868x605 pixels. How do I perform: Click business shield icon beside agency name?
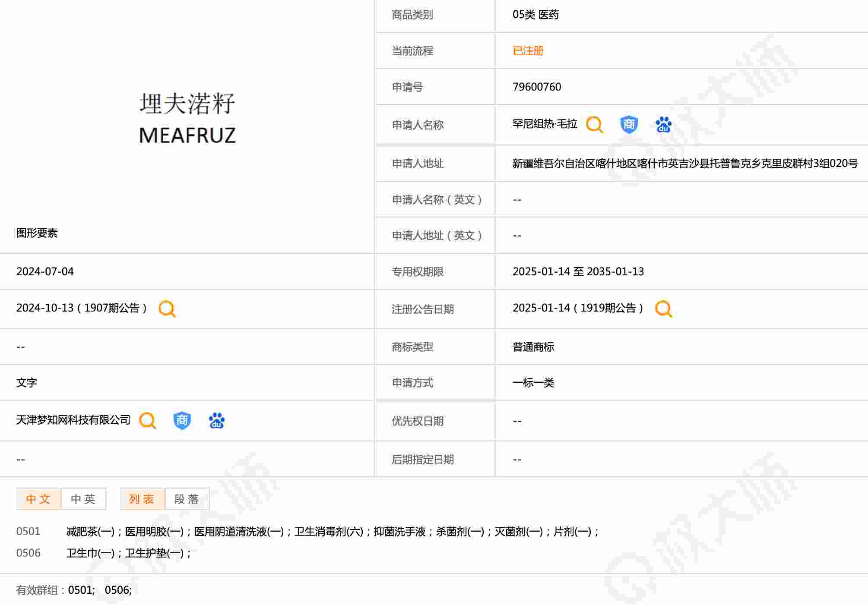(182, 420)
